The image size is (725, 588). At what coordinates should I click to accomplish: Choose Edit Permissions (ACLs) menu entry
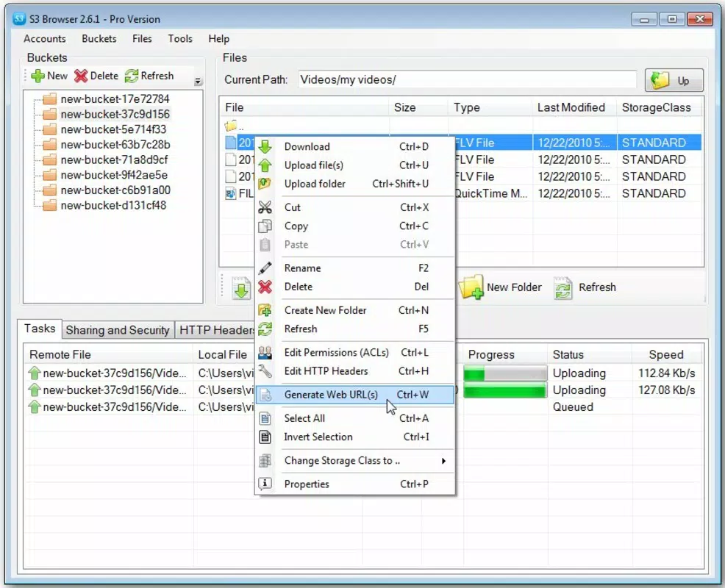[354, 353]
